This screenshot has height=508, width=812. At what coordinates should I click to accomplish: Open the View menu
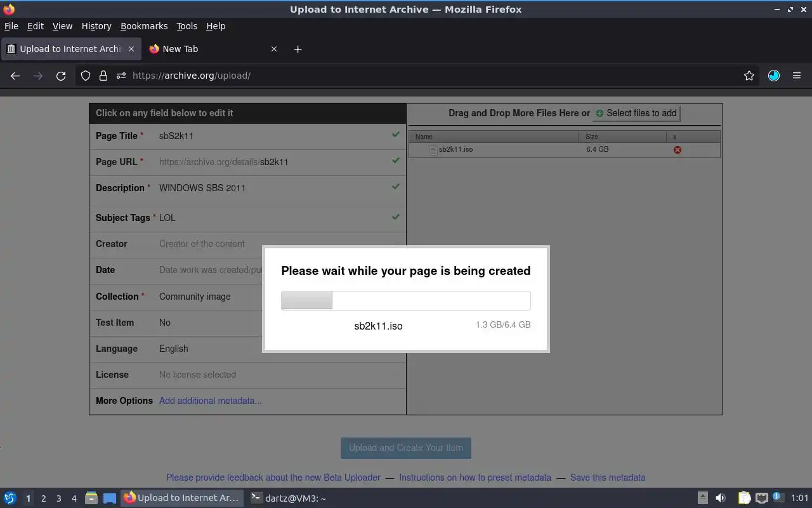pos(62,26)
